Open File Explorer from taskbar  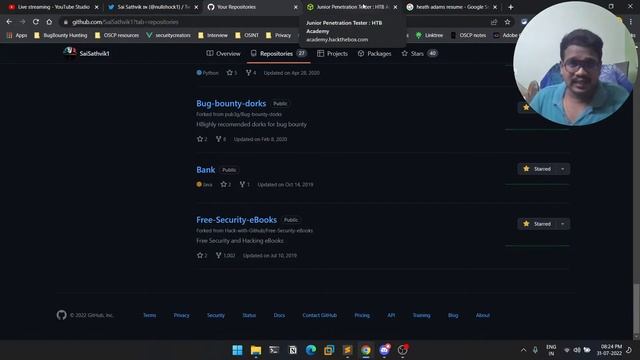256,350
